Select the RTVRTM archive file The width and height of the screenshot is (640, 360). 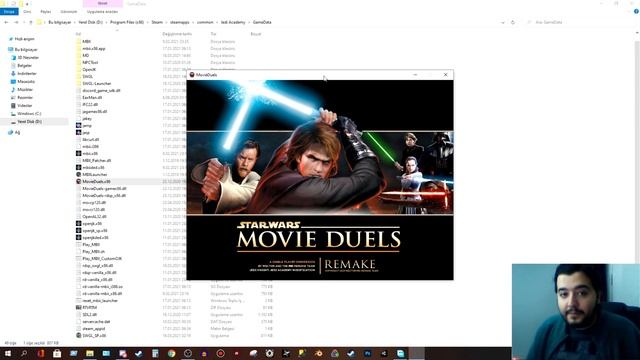tap(89, 307)
